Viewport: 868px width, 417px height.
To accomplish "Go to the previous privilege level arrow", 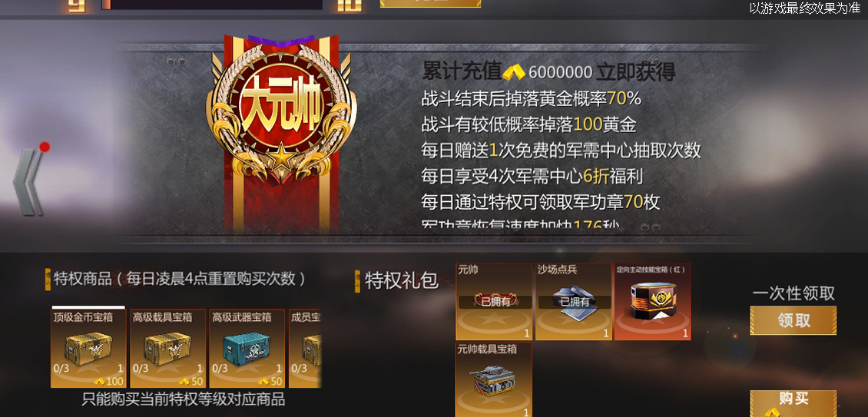I will 28,182.
